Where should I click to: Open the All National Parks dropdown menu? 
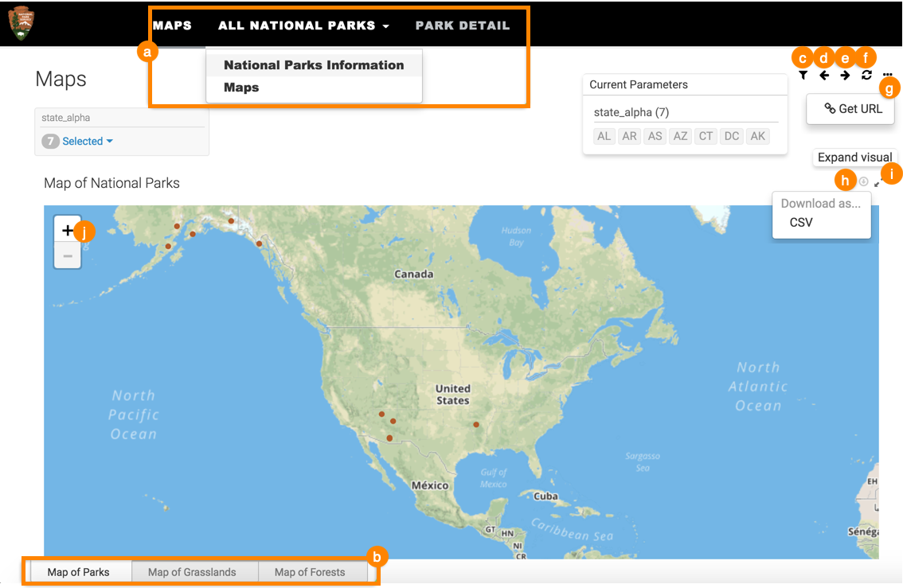tap(303, 25)
